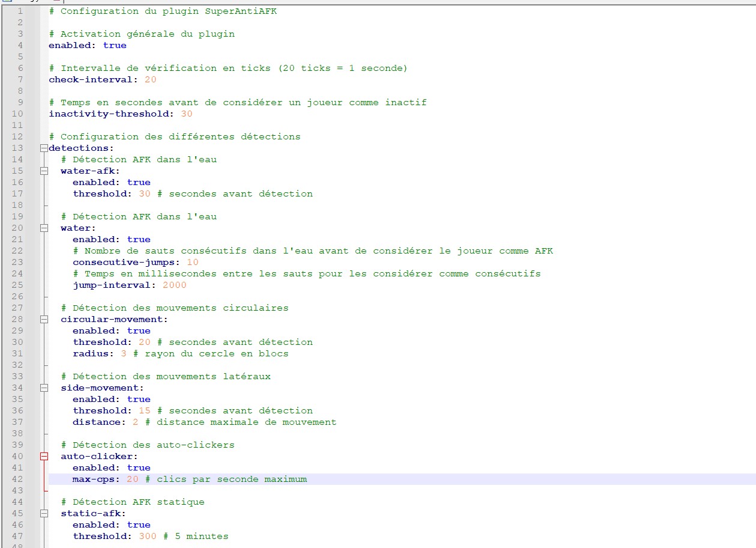Click the water-afk: key text
This screenshot has width=756, height=548.
[91, 171]
